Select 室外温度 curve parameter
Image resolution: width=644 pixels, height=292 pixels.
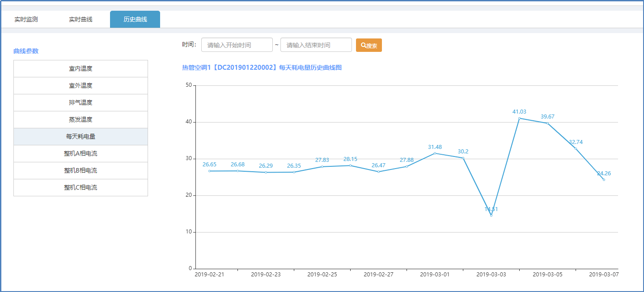[x=80, y=86]
